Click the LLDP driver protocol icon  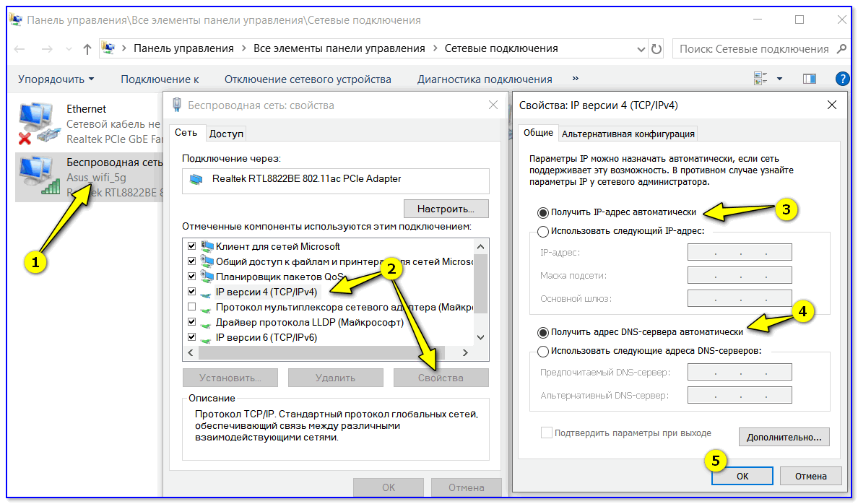[207, 323]
